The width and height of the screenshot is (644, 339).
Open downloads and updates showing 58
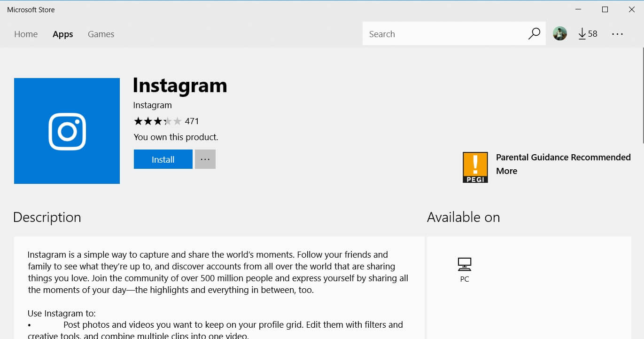pyautogui.click(x=588, y=34)
